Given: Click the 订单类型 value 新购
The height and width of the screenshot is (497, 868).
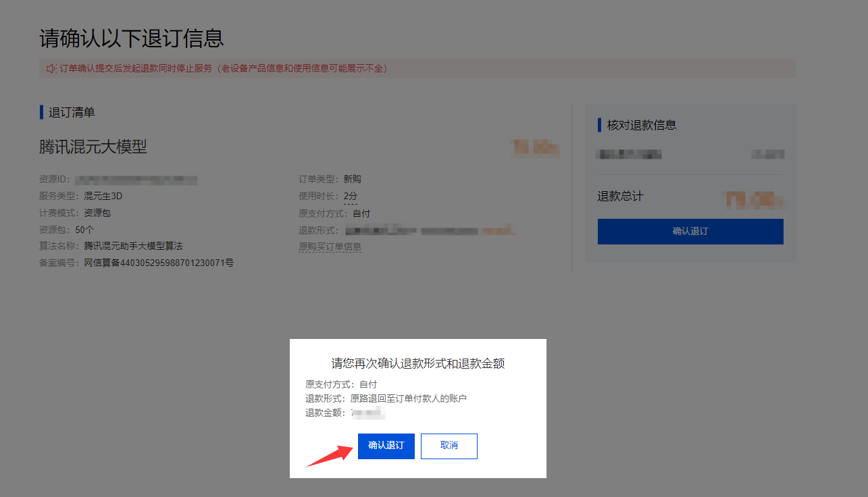Looking at the screenshot, I should [x=353, y=180].
